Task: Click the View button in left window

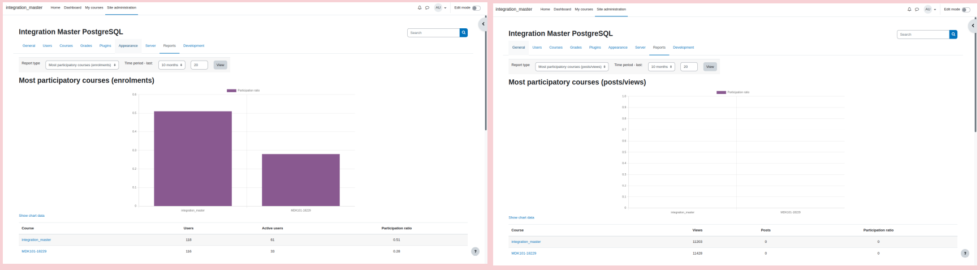Action: (x=221, y=65)
